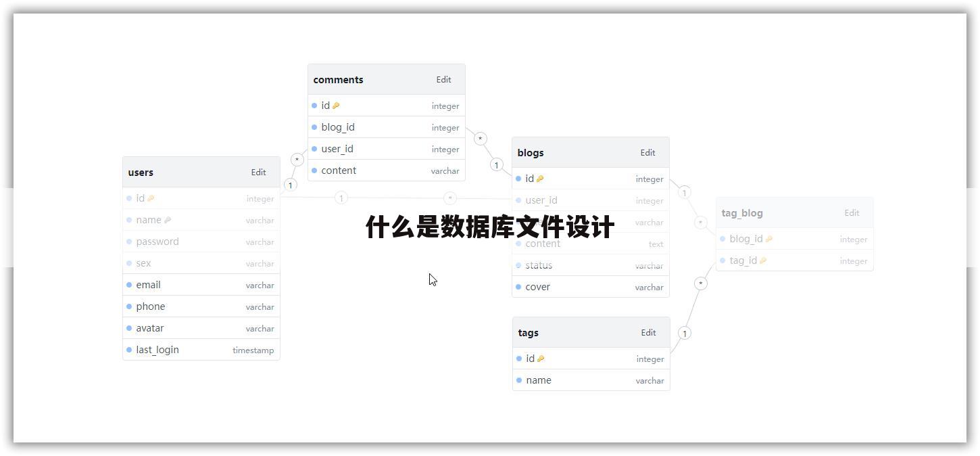Screen dimensions: 980x456
Task: Click the key icon beside users id
Action: (x=151, y=198)
